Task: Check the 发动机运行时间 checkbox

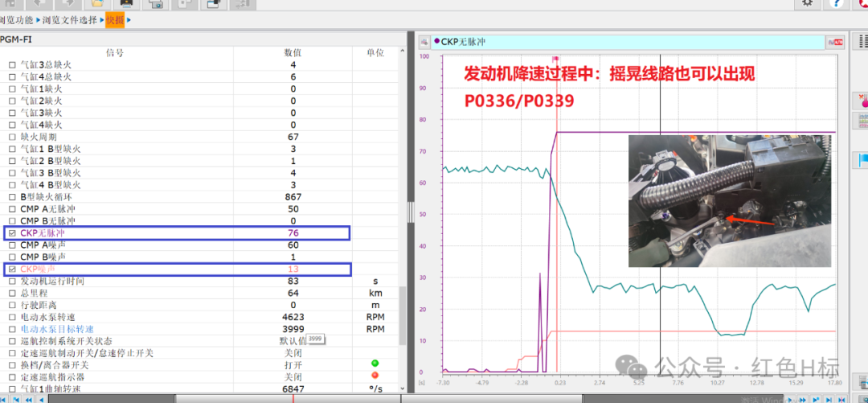Action: pyautogui.click(x=12, y=282)
